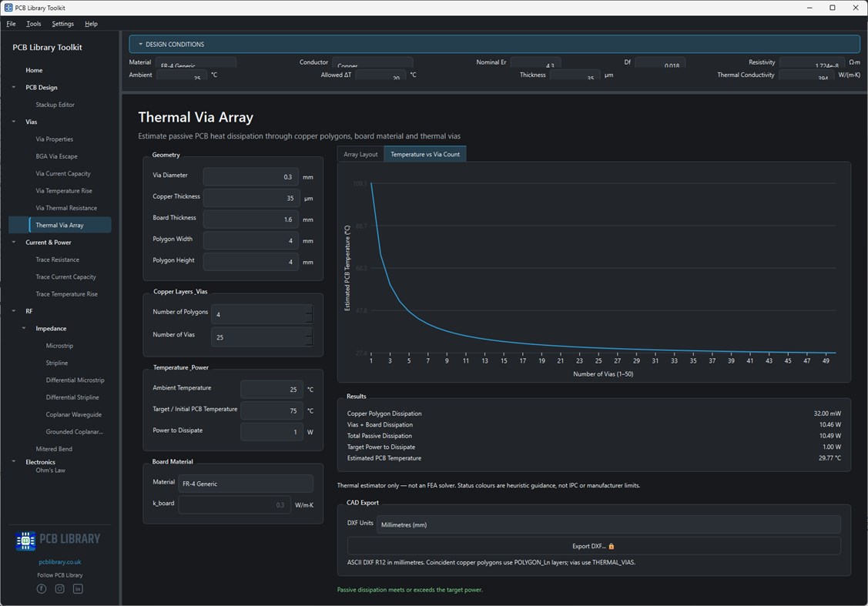Click the Polygon Width input field
Viewport: 868px width, 606px height.
click(251, 241)
